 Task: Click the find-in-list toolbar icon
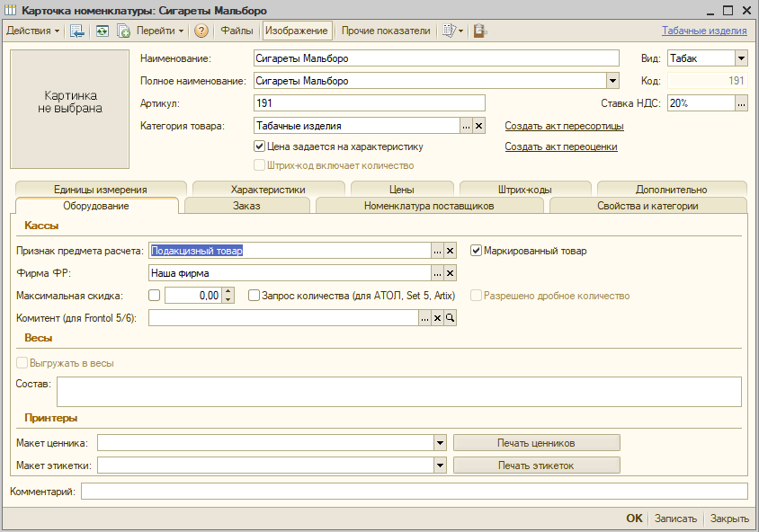[77, 31]
